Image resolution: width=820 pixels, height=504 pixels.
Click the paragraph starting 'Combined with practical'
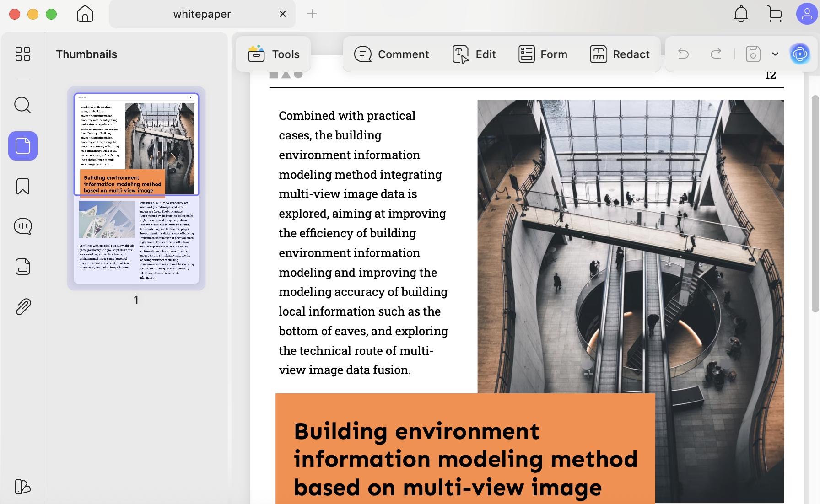tap(364, 243)
